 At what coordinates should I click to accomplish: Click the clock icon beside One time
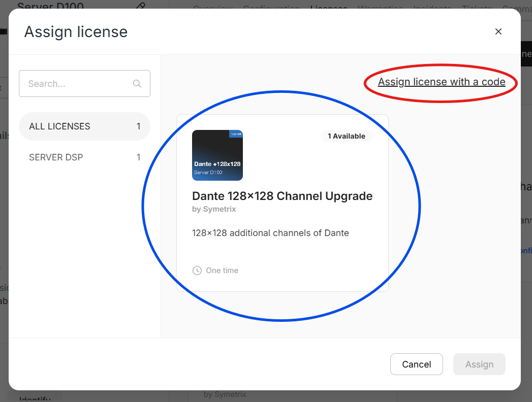point(197,271)
